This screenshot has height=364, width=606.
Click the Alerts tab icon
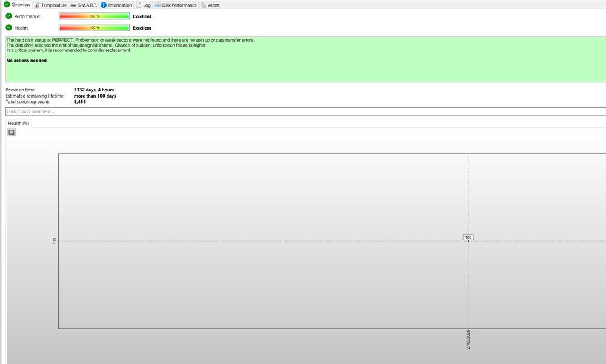(x=203, y=5)
